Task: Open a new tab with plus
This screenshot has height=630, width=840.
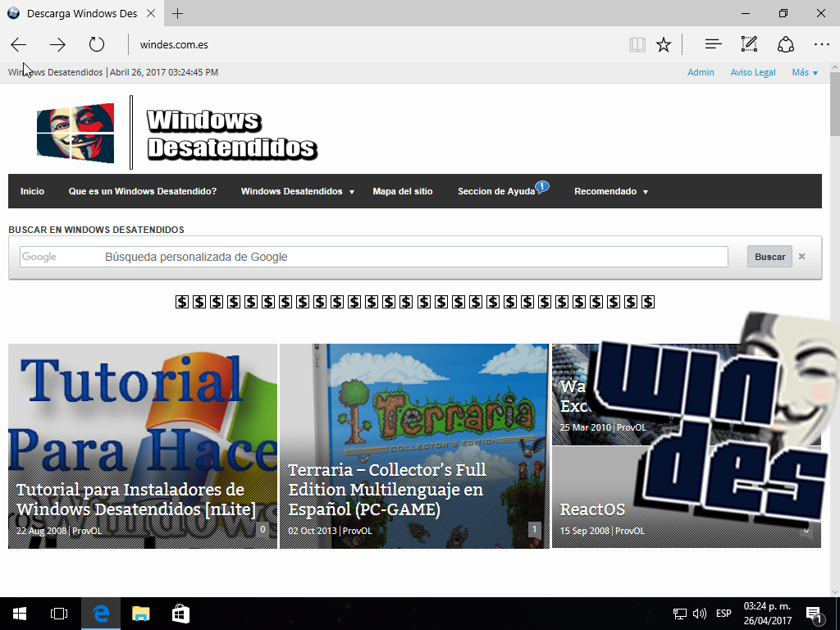Action: tap(178, 13)
